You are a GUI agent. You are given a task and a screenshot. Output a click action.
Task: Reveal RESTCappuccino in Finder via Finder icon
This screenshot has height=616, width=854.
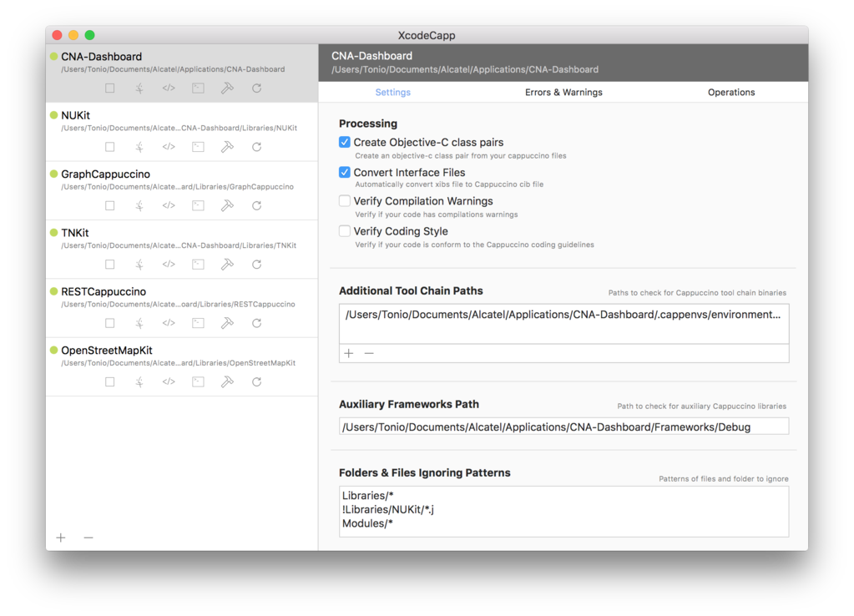139,323
